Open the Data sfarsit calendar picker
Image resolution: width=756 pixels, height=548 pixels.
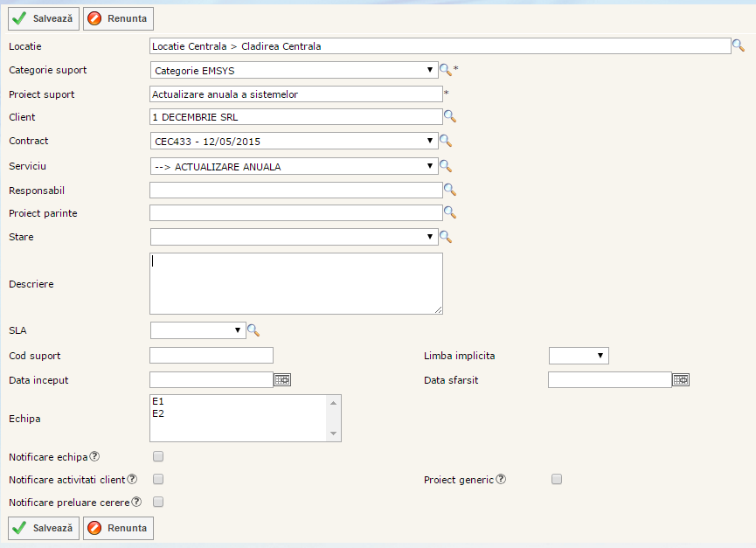pos(681,379)
